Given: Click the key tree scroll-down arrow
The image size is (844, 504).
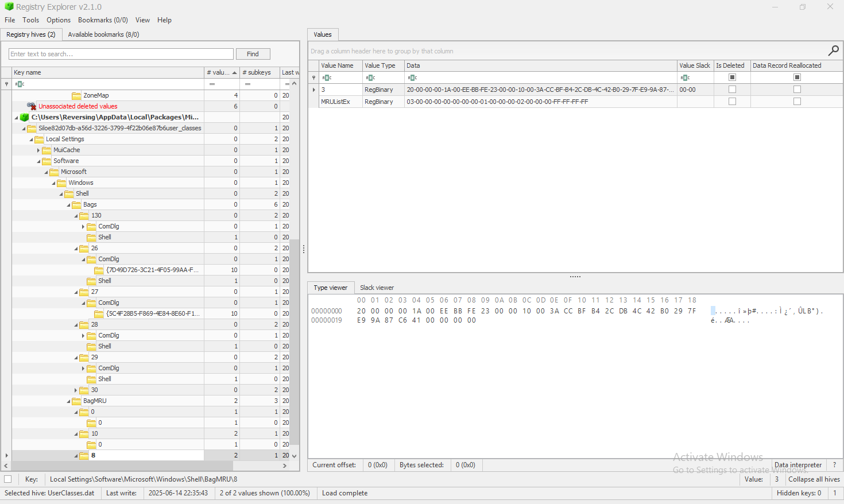Looking at the screenshot, I should [295, 456].
